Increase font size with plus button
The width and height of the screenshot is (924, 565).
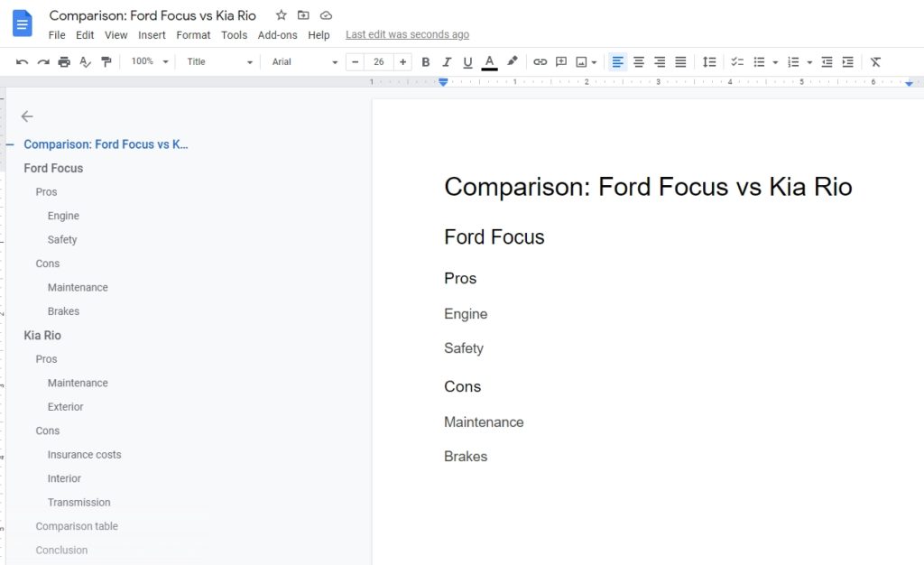[402, 62]
